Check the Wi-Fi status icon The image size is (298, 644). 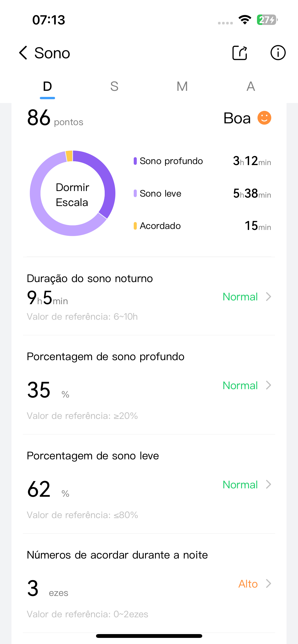coord(245,20)
